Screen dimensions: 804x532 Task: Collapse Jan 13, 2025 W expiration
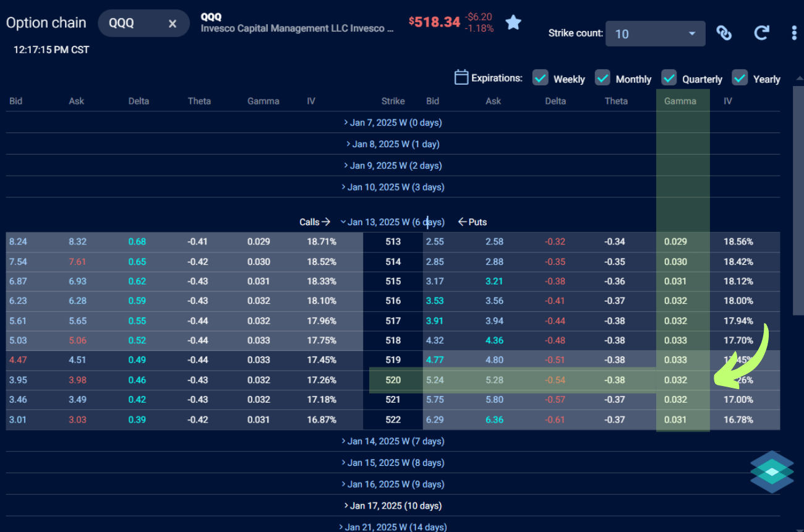pyautogui.click(x=393, y=222)
